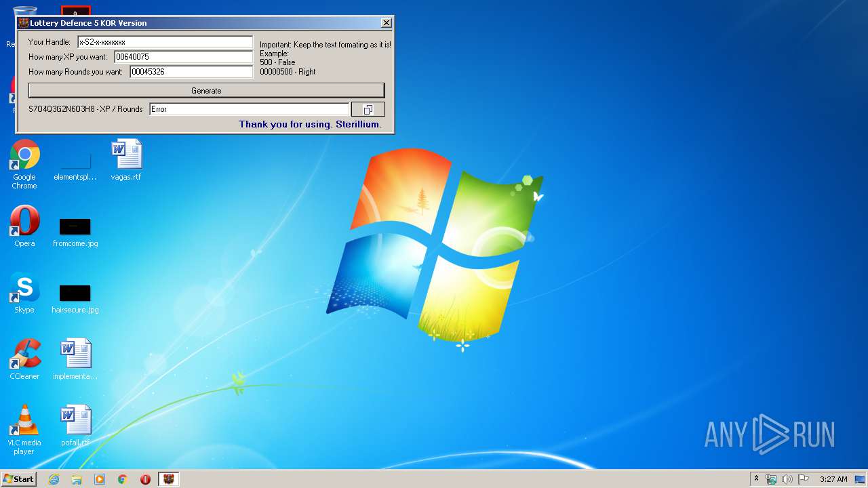Click the 'Important: Keep the text formating' note

pyautogui.click(x=325, y=45)
